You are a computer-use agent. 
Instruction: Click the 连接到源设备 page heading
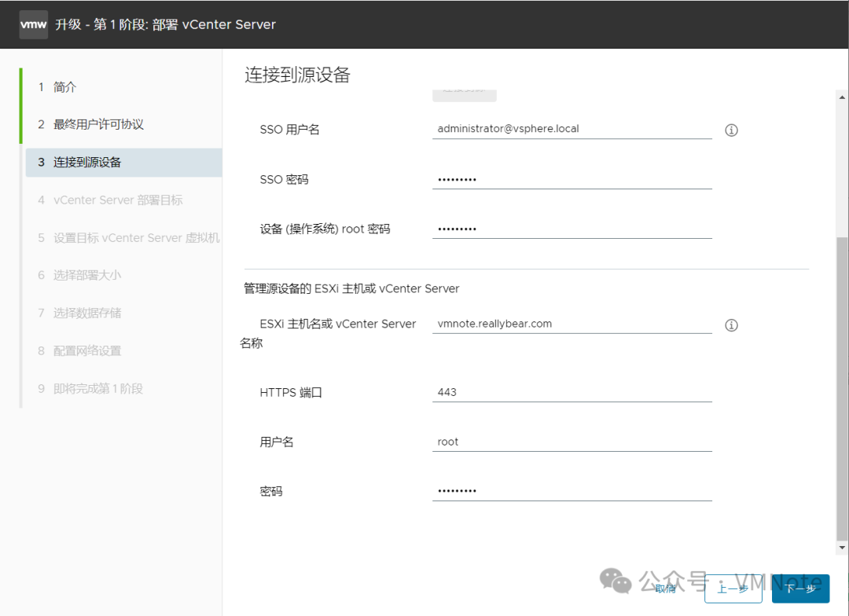pos(297,75)
